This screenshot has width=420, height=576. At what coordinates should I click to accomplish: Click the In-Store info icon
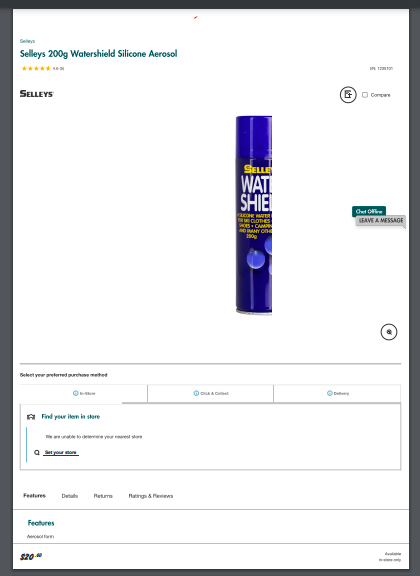[x=75, y=393]
